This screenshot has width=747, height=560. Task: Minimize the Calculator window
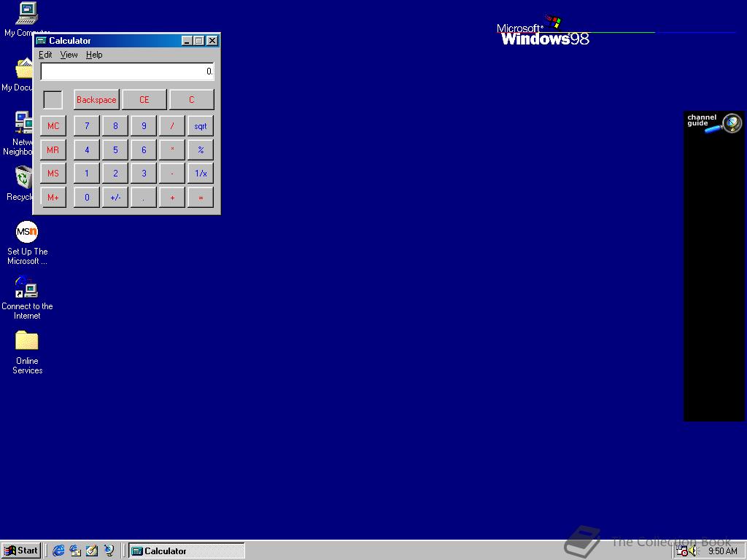[187, 41]
